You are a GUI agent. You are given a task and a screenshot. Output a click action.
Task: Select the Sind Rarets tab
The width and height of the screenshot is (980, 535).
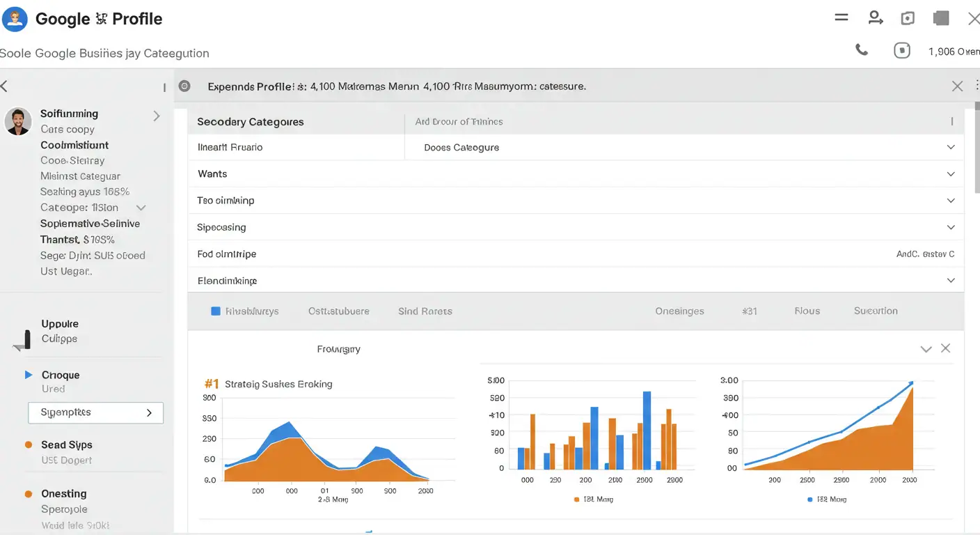coord(425,311)
